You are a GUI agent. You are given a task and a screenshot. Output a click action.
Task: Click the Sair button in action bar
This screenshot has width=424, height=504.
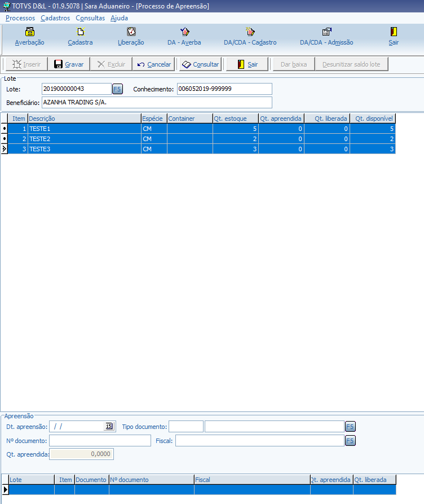click(248, 64)
